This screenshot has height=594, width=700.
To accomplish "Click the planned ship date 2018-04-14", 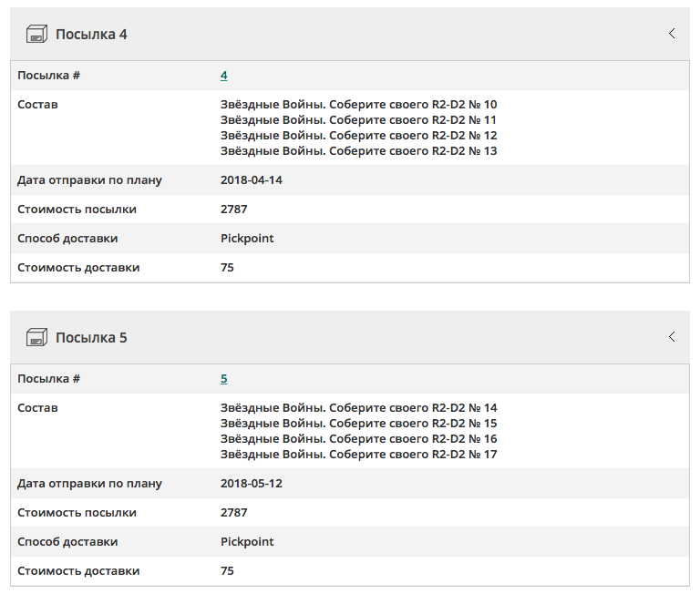I will (252, 180).
